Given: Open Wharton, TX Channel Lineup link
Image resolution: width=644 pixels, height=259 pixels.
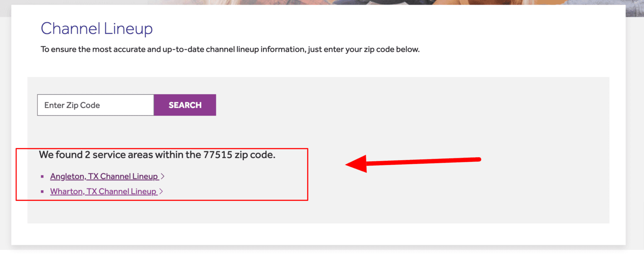Looking at the screenshot, I should pyautogui.click(x=104, y=192).
